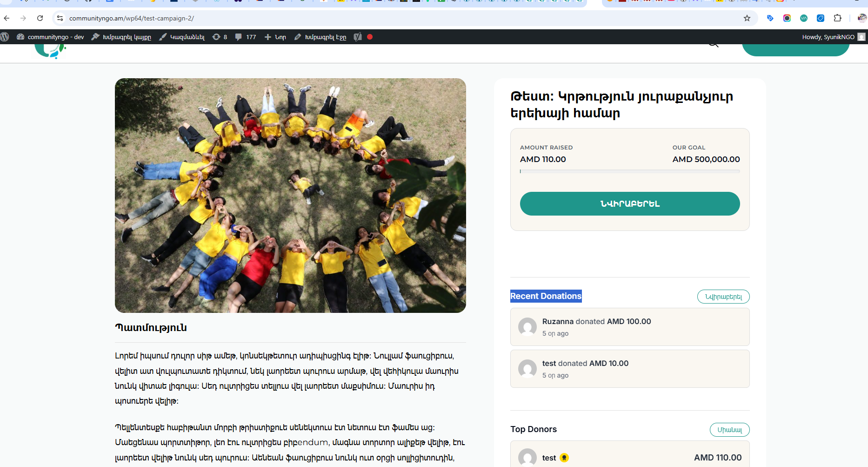Click the campaign group photo
Viewport: 868px width, 467px height.
(290, 196)
